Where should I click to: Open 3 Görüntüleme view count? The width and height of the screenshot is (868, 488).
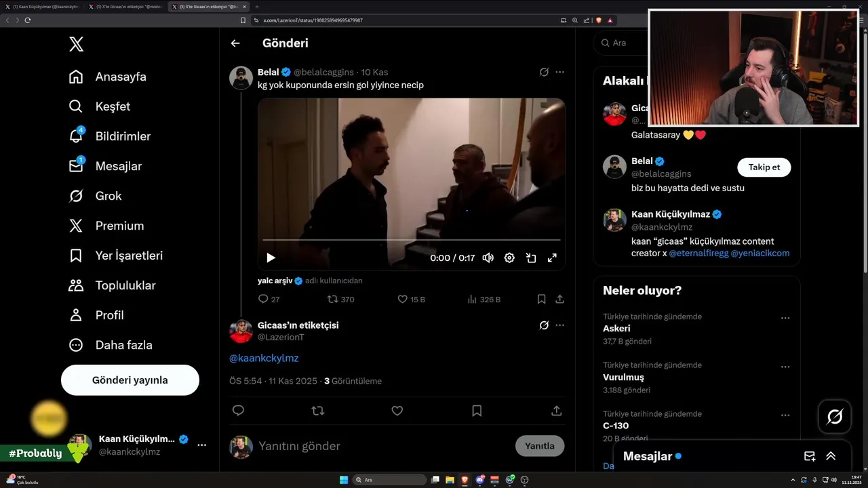point(353,381)
